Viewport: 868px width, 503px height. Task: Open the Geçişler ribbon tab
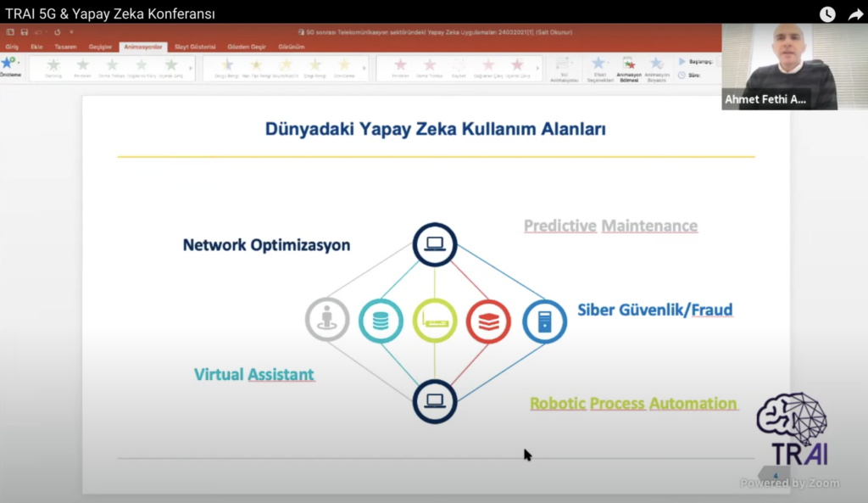tap(100, 47)
